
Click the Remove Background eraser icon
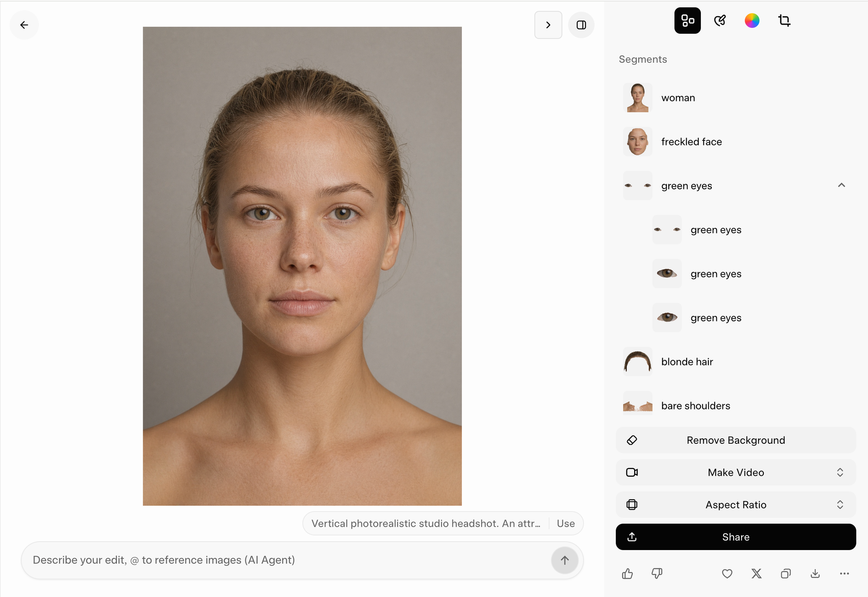point(632,440)
